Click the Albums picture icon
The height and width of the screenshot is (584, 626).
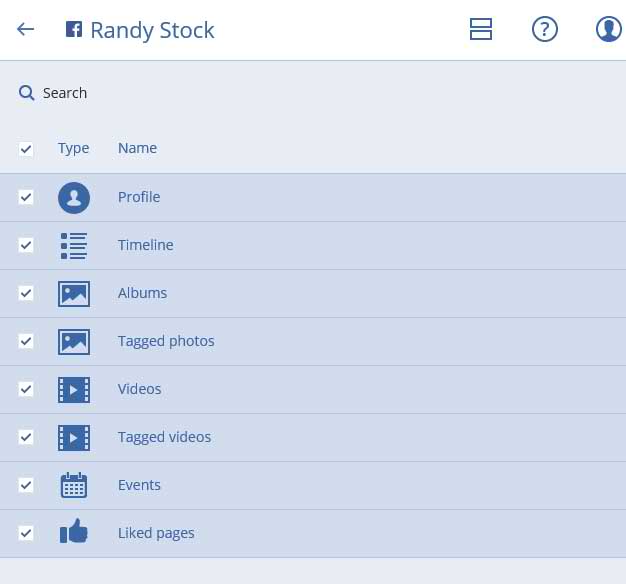[x=74, y=294]
